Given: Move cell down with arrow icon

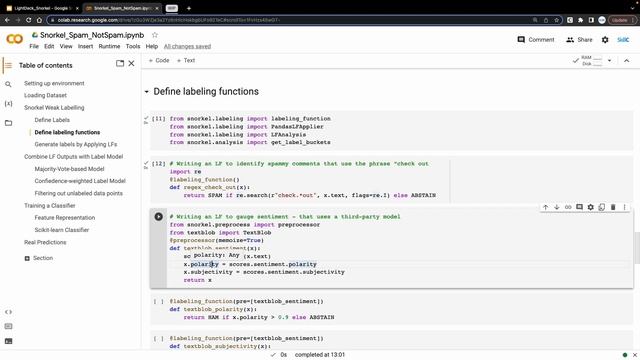Looking at the screenshot, I should point(557,207).
